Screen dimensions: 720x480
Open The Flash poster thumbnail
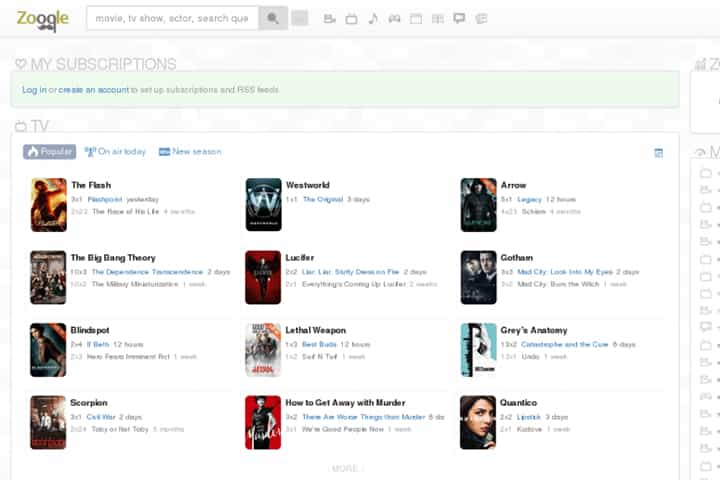coord(49,205)
